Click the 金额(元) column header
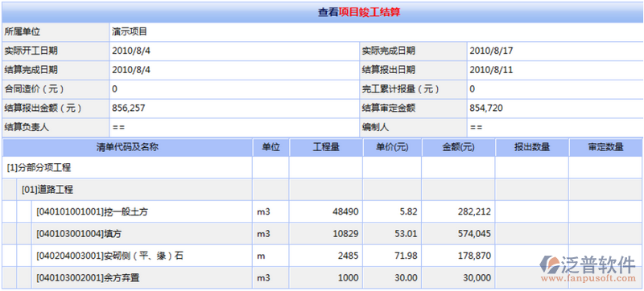The image size is (644, 291). click(x=459, y=148)
